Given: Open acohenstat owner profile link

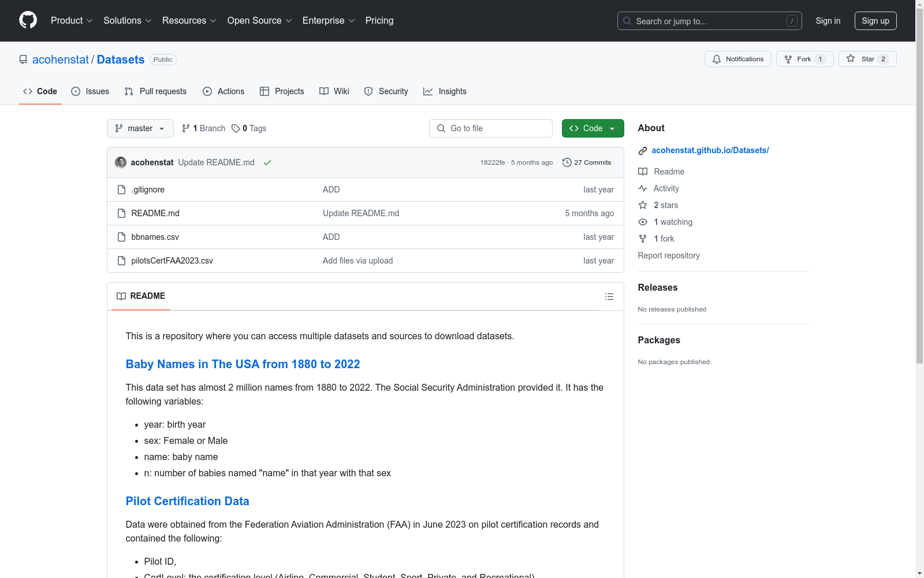Looking at the screenshot, I should pyautogui.click(x=61, y=60).
